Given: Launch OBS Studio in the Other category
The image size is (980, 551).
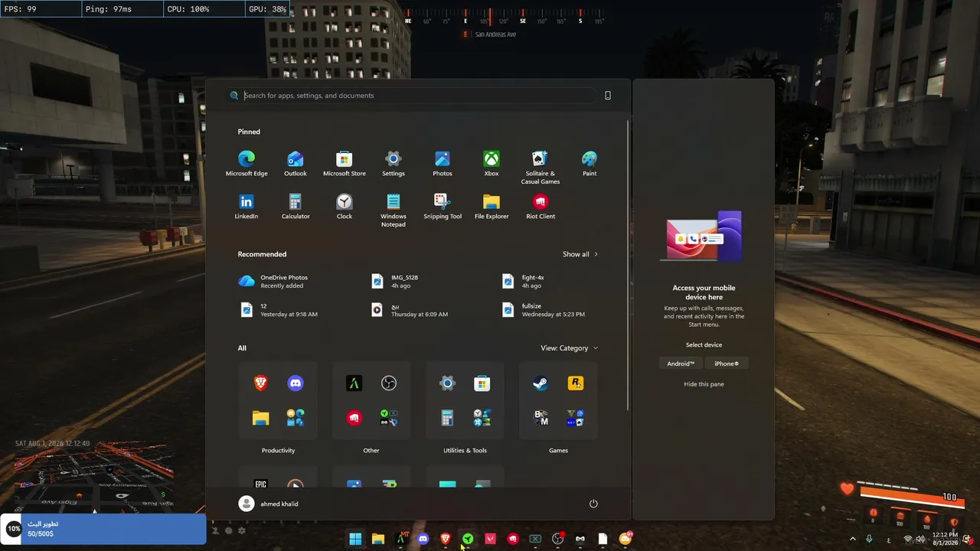Looking at the screenshot, I should (389, 383).
